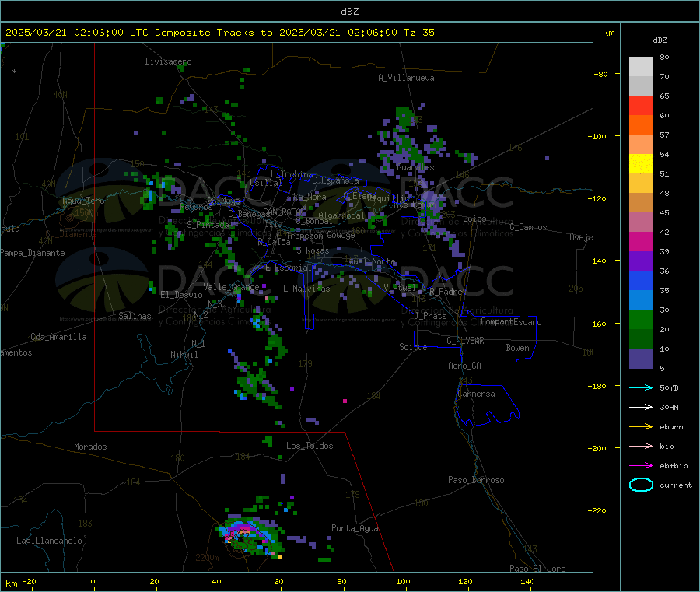Click the white 30HM arrow icon

641,407
